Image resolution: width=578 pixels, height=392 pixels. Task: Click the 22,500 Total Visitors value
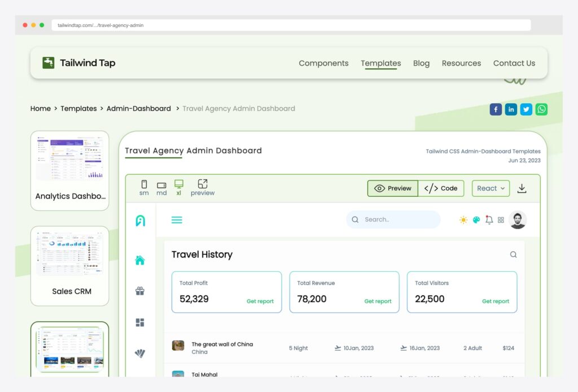[430, 299]
